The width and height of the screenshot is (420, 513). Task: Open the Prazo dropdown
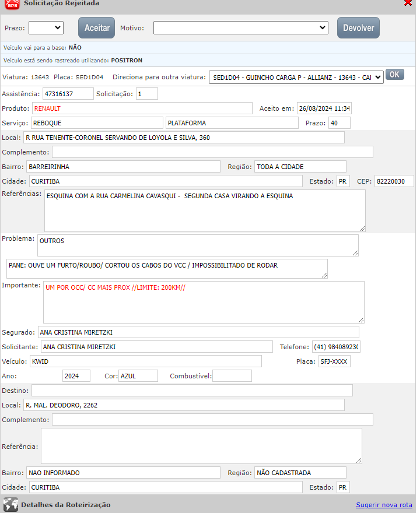pos(46,27)
